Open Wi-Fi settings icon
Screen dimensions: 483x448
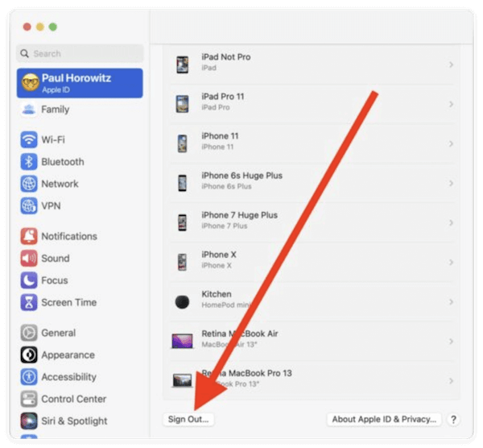coord(29,139)
